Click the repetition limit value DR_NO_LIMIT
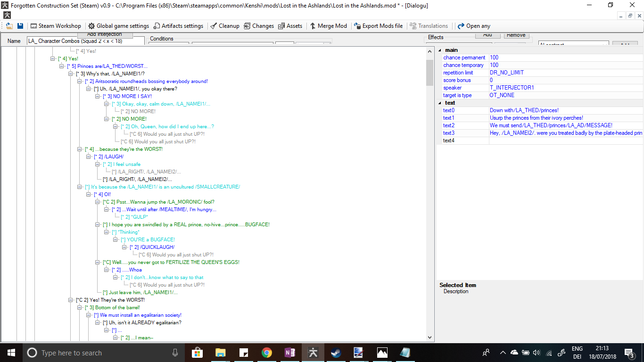Viewport: 644px width, 362px height. tap(566, 73)
